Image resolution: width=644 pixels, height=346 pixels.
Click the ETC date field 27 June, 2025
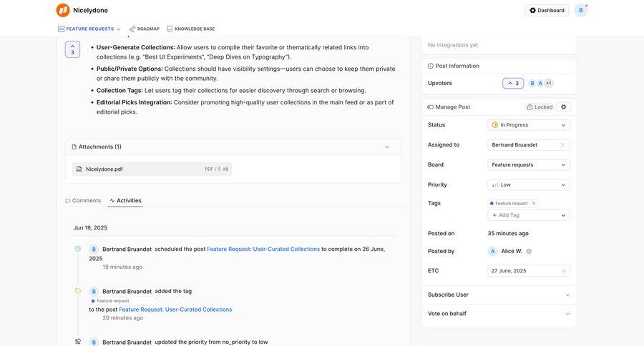[x=529, y=271]
